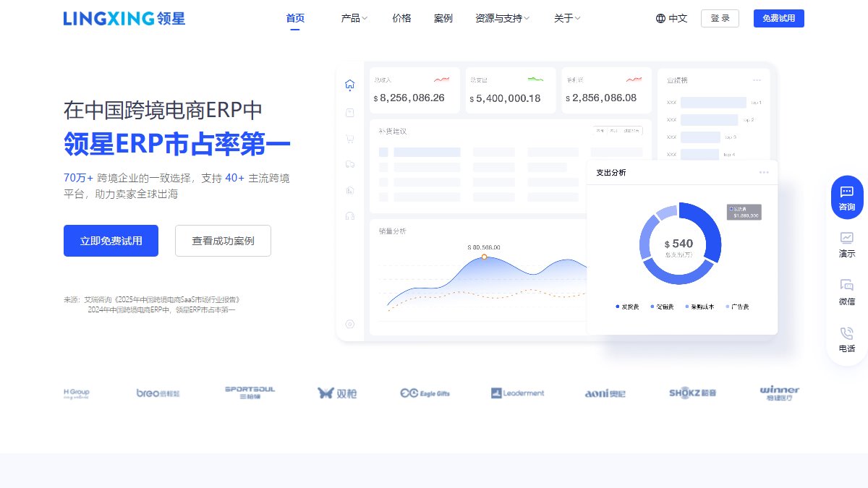Click the dashboard shopping cart sidebar icon
The width and height of the screenshot is (868, 488).
tap(350, 139)
